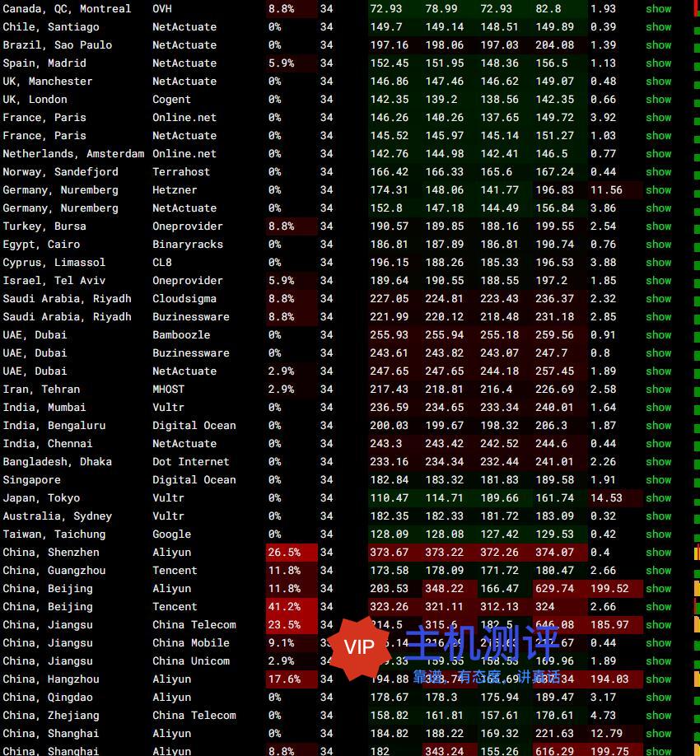Click the "MHOST" provider cell
The image size is (700, 756).
coord(168,389)
